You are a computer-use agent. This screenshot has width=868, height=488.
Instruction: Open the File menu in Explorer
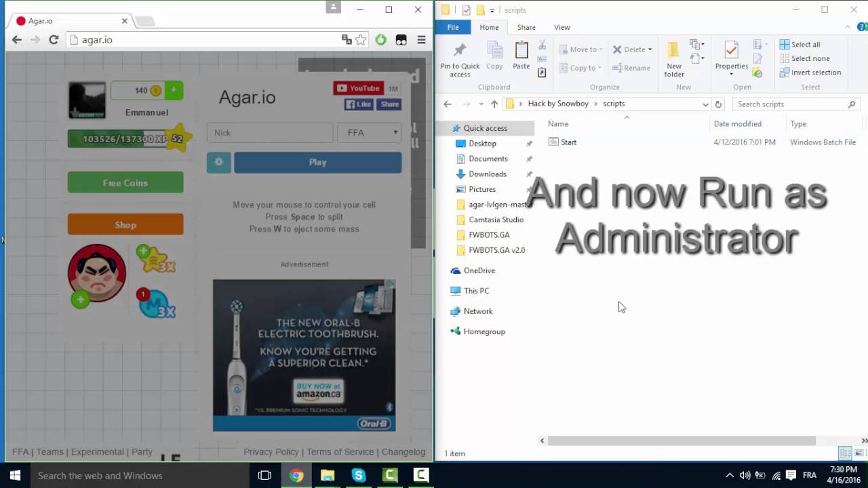coord(453,27)
